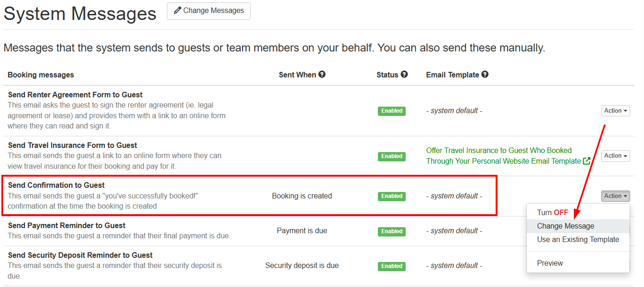Click Enabled badge for Send Confirmation to Guest
The height and width of the screenshot is (287, 644).
(392, 196)
